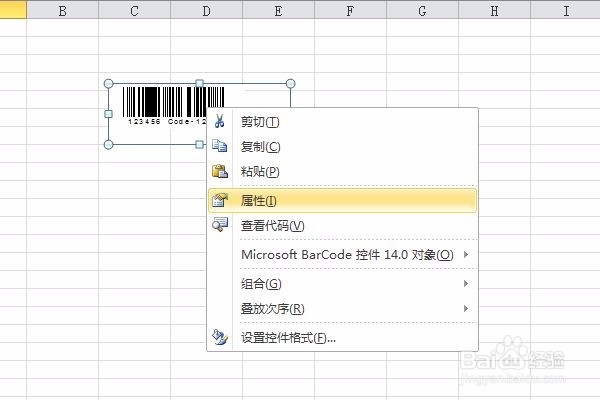Select column G header
The width and height of the screenshot is (600, 400).
(422, 10)
